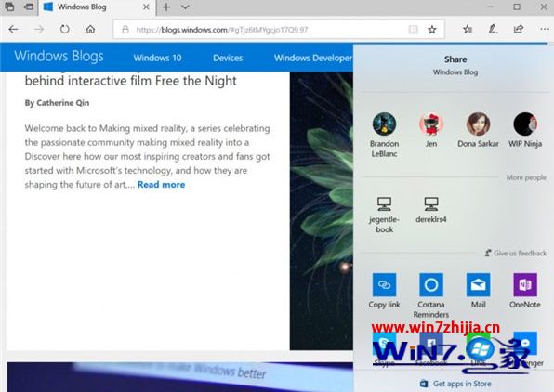Open the Free the Night article headline
The image size is (554, 392).
pos(130,81)
